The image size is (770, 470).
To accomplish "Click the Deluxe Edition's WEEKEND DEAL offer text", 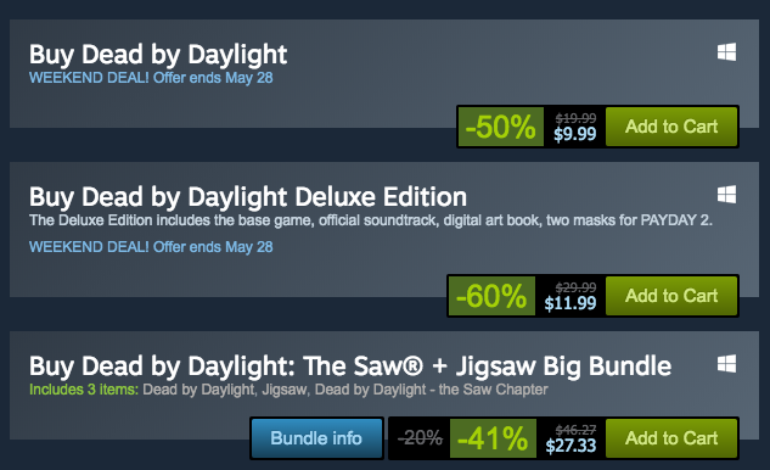I will 151,246.
